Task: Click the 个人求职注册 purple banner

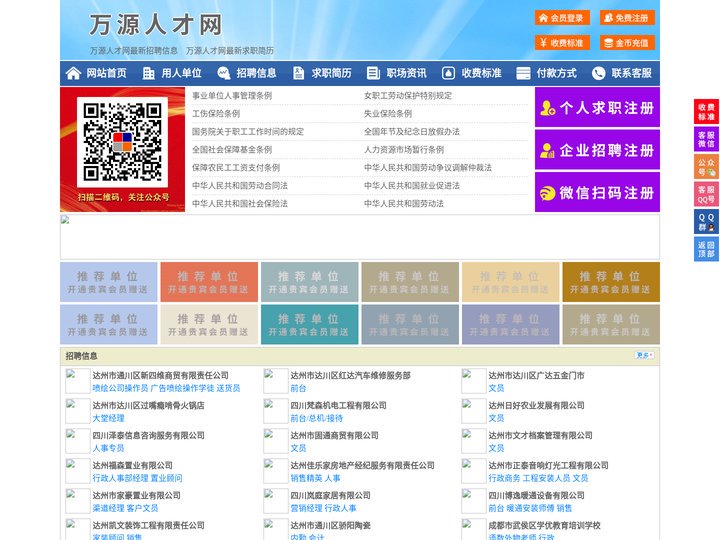Action: (x=597, y=107)
